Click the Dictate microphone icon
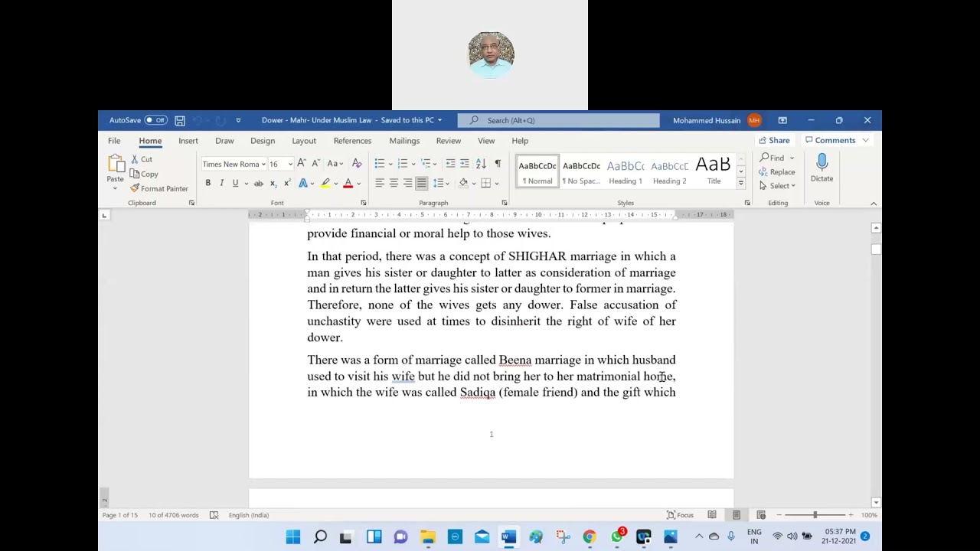Viewport: 980px width, 551px height. point(822,162)
